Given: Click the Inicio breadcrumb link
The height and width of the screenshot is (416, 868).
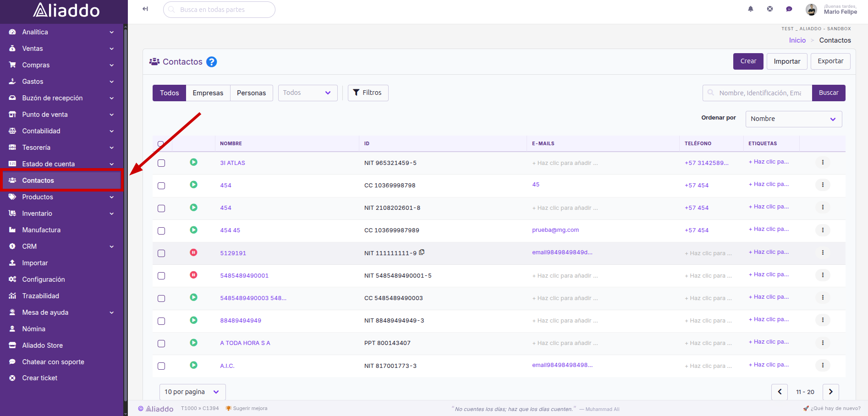Looking at the screenshot, I should click(x=797, y=40).
